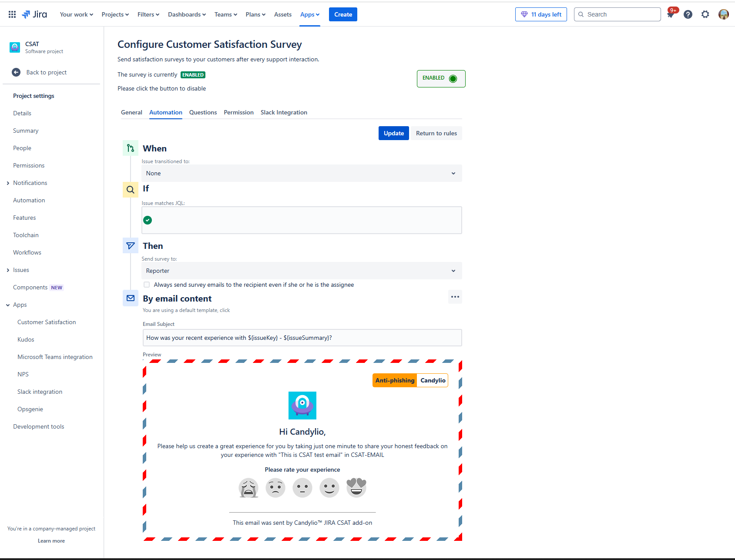735x560 pixels.
Task: Click the If condition magnifier icon
Action: point(131,190)
